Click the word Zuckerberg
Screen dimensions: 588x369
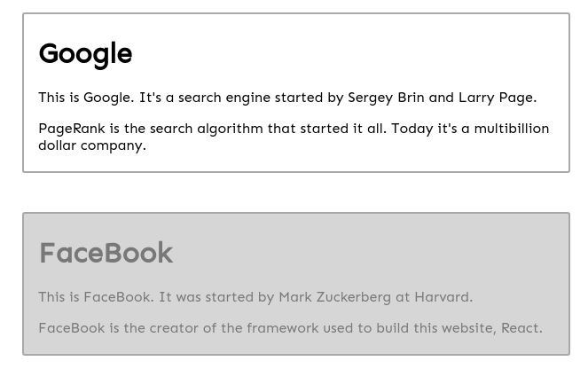(354, 297)
